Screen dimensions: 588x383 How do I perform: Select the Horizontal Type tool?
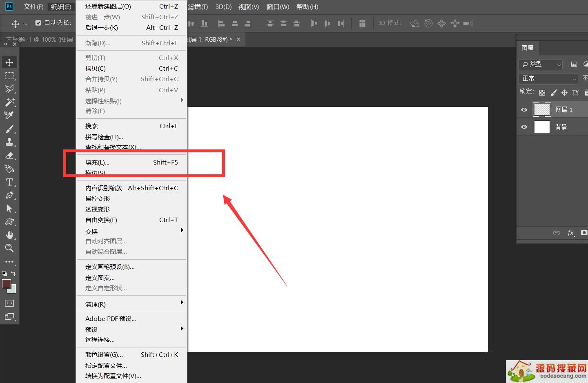click(x=9, y=182)
